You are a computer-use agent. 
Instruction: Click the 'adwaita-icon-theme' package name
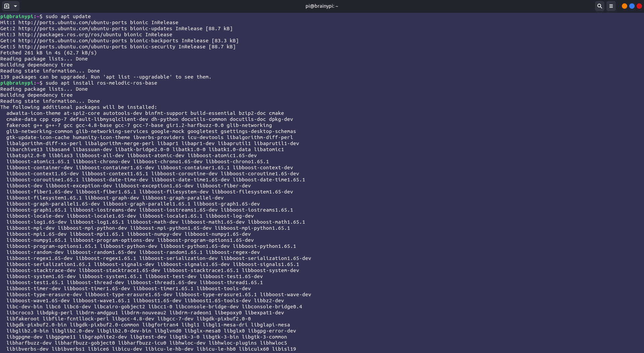pyautogui.click(x=34, y=113)
